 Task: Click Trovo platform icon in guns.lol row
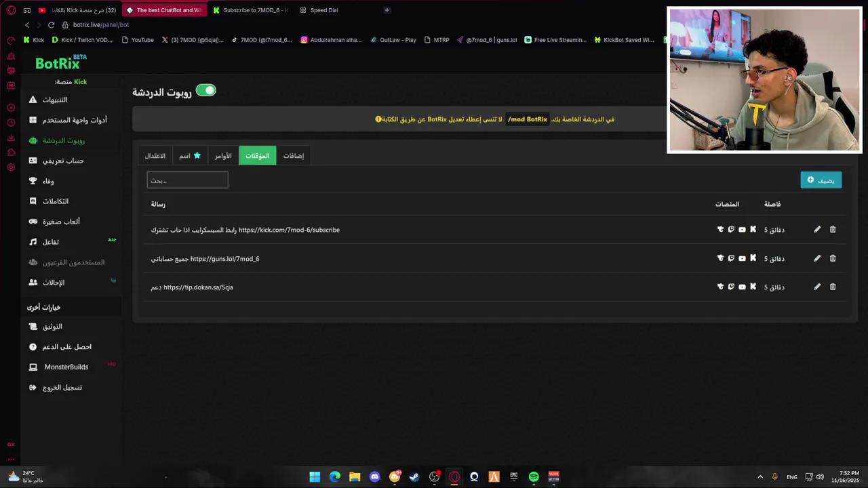click(720, 258)
